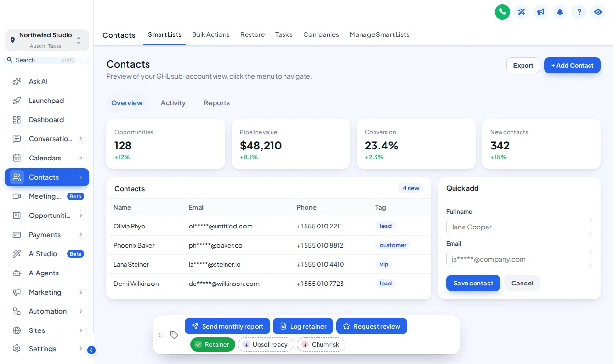Click the tag icon in the floating toolbar

[174, 335]
